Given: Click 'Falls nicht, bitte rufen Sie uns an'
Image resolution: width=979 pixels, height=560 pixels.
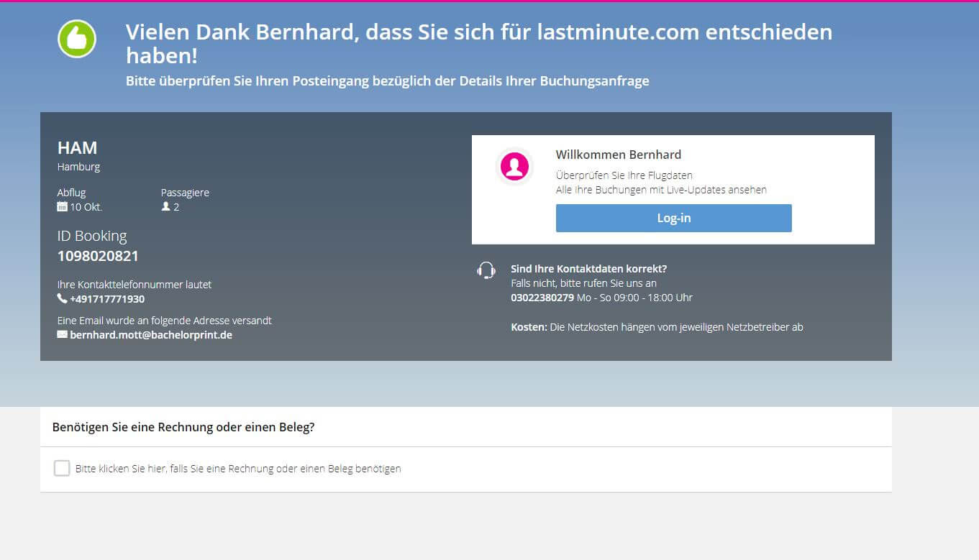Looking at the screenshot, I should click(x=583, y=283).
